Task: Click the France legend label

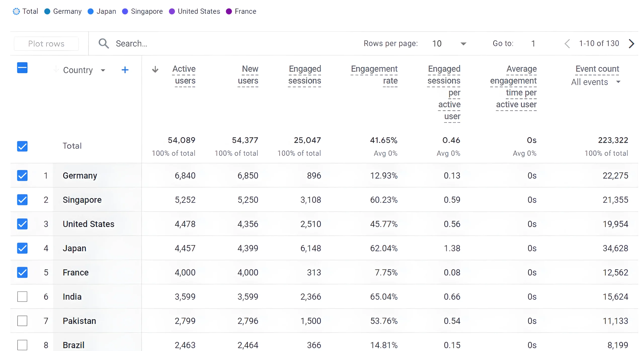Action: (x=245, y=11)
